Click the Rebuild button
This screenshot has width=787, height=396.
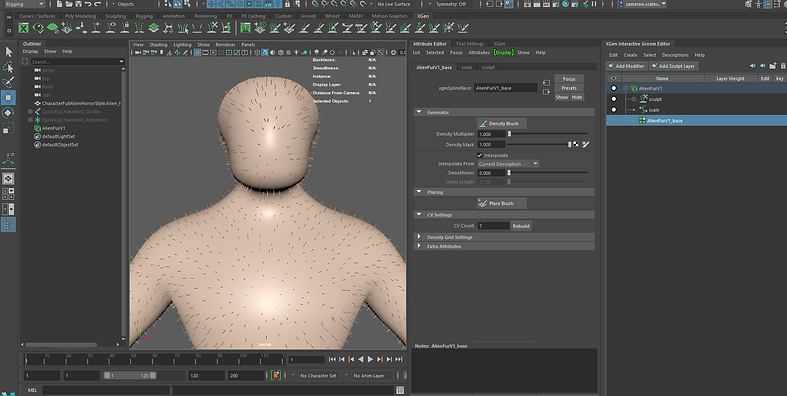(x=521, y=226)
